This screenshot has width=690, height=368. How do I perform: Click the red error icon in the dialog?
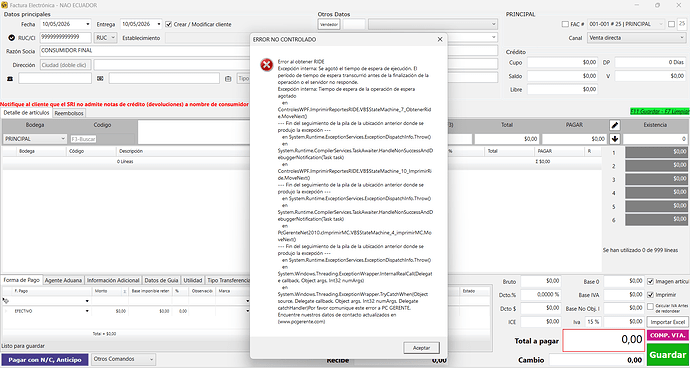pos(266,65)
